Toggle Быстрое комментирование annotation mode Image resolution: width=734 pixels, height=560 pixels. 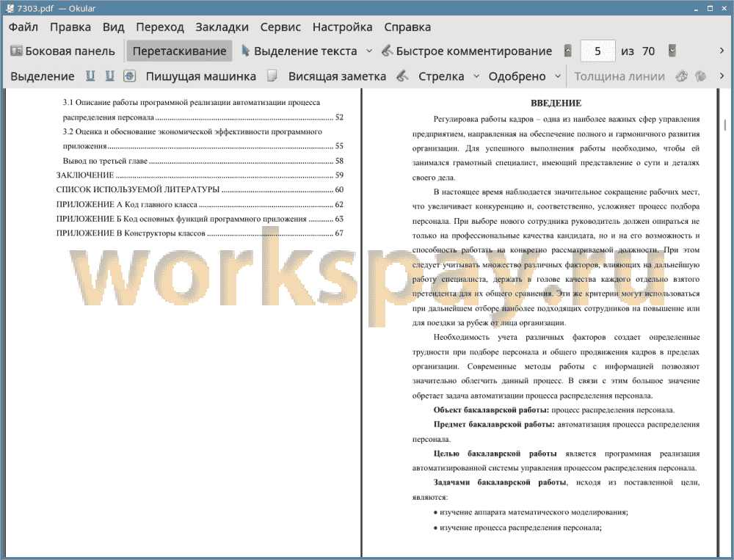pyautogui.click(x=467, y=51)
